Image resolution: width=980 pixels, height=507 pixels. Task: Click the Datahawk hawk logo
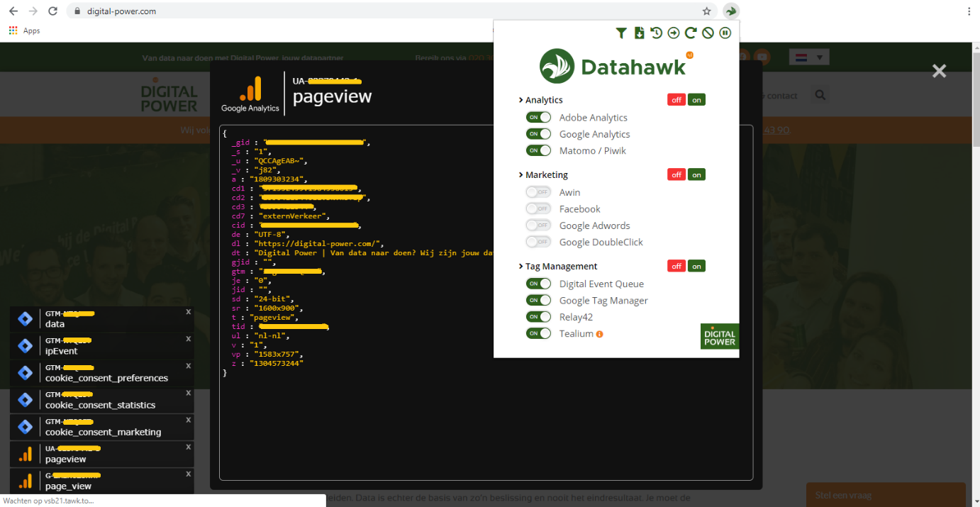coord(557,66)
